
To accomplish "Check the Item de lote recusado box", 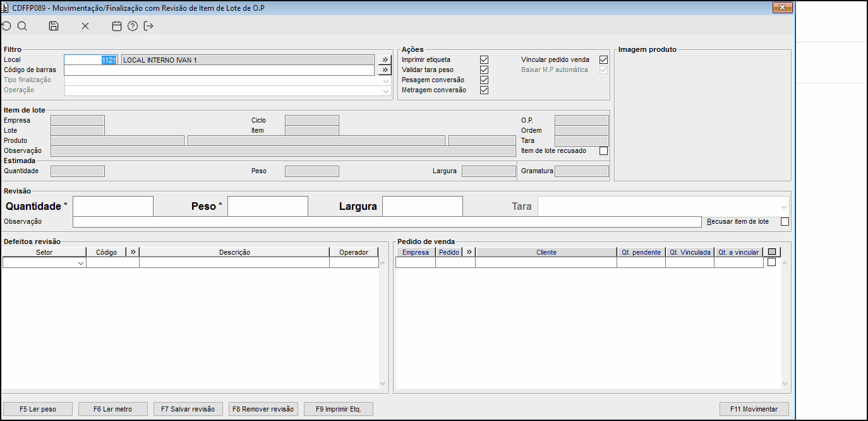I will 603,150.
